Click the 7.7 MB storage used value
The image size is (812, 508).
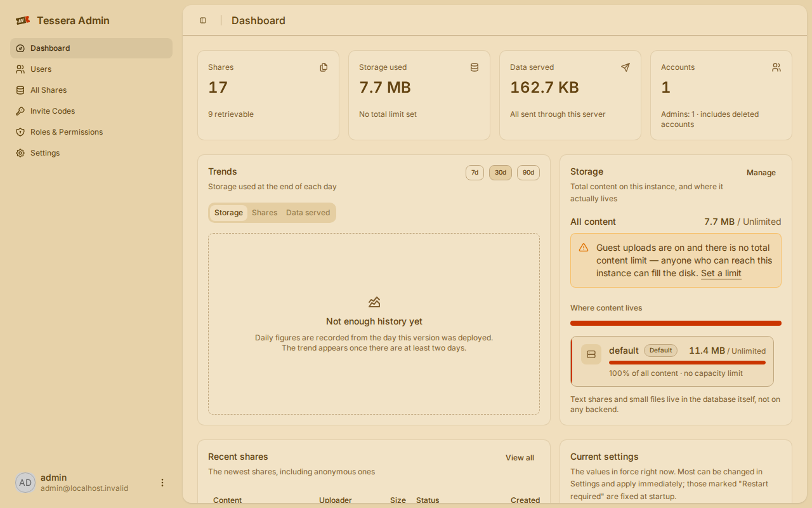point(385,88)
